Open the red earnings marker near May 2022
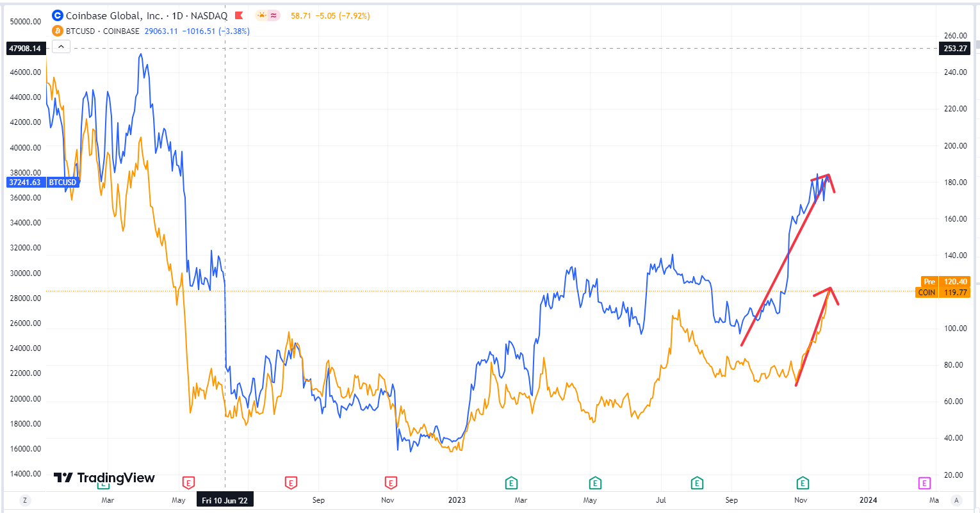This screenshot has height=513, width=980. tap(188, 482)
